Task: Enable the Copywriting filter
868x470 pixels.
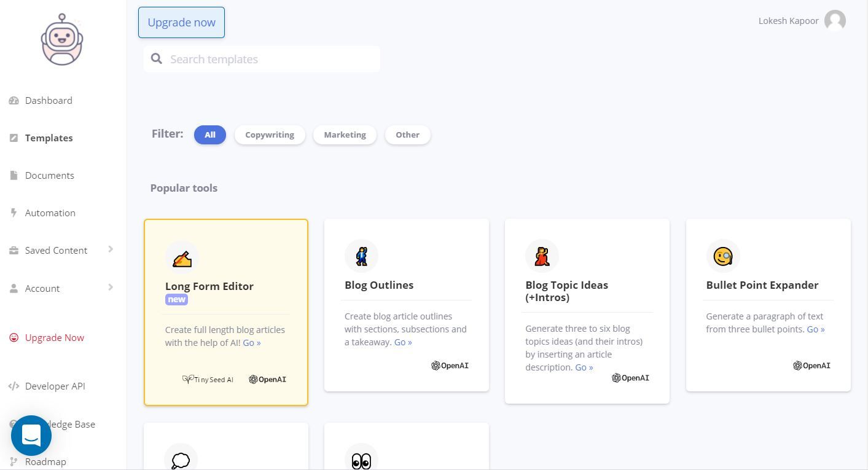Action: (269, 135)
